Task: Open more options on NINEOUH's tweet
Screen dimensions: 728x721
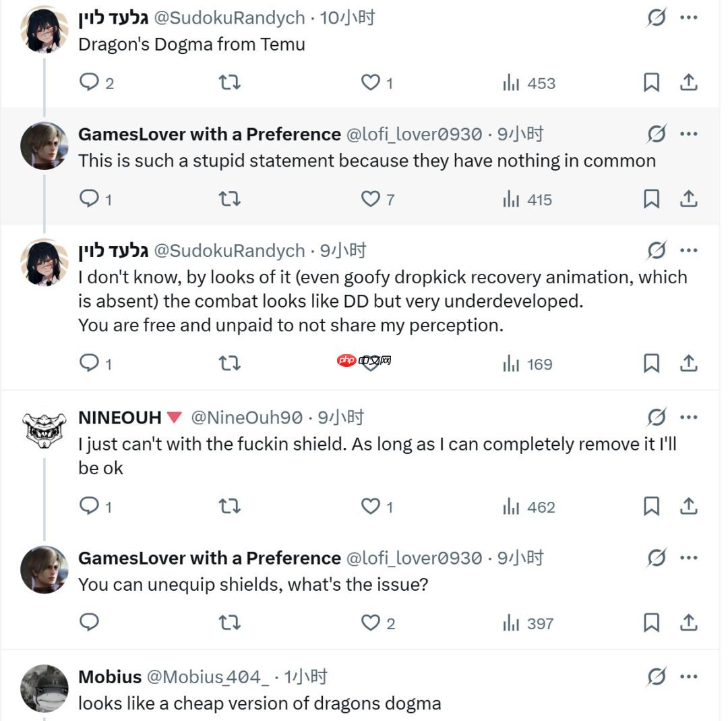Action: [688, 417]
